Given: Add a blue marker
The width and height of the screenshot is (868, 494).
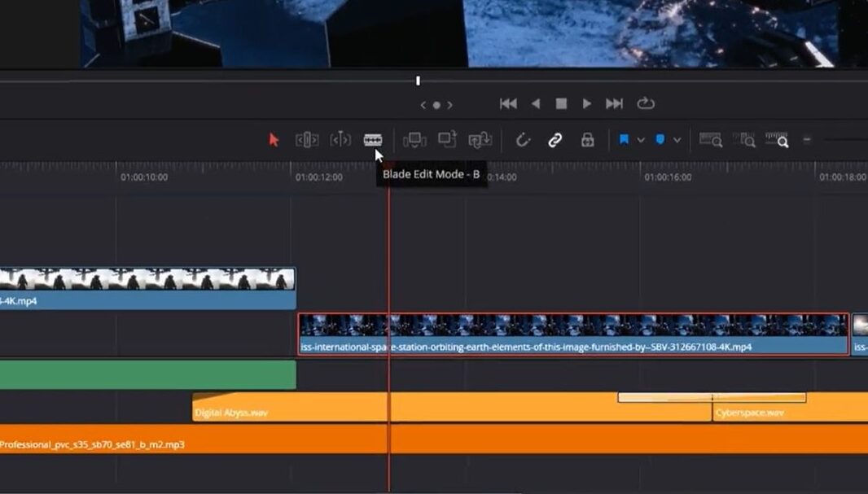Looking at the screenshot, I should [660, 139].
